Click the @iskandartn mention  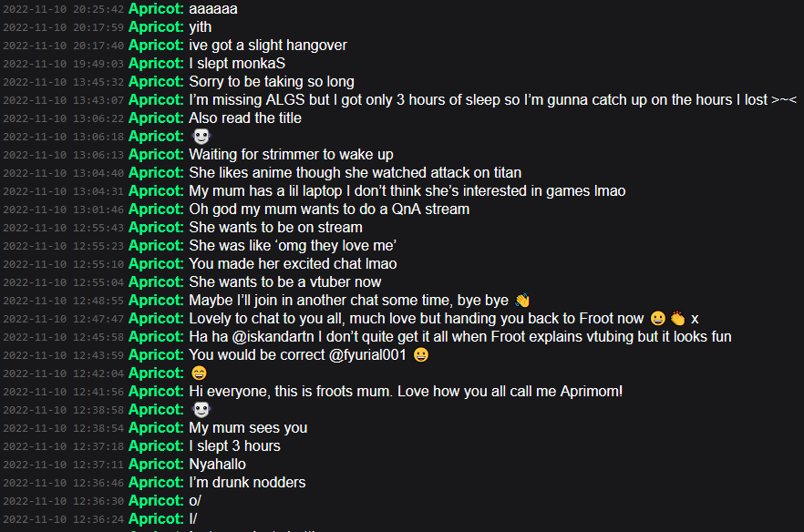coord(273,337)
